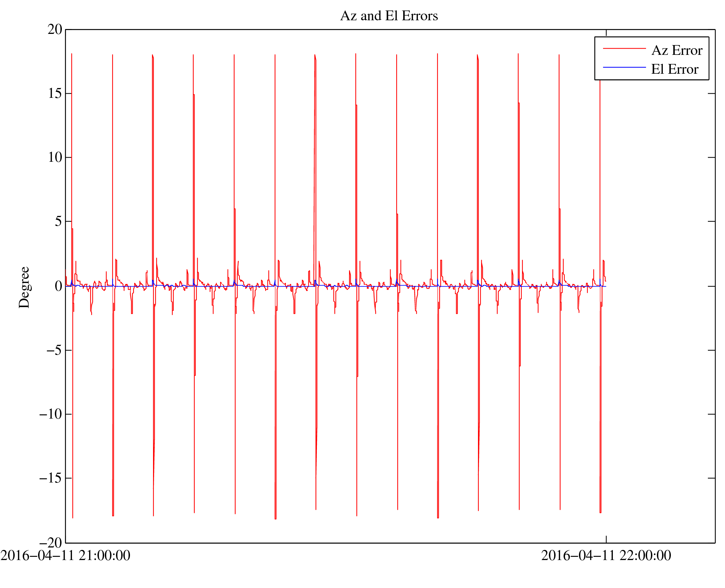Click the y-axis tick label −15
Screen dimensions: 725x588
51,478
